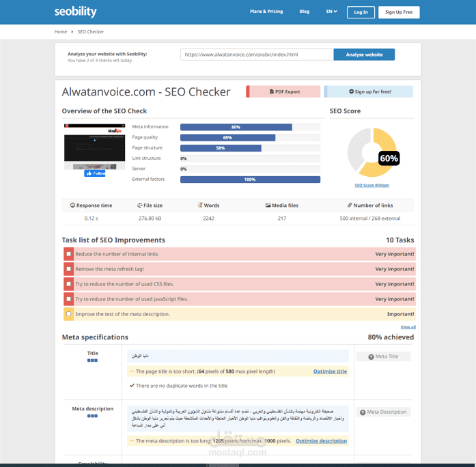Viewport: 476px width, 467px height.
Task: Click the Words text icon
Action: [x=200, y=205]
